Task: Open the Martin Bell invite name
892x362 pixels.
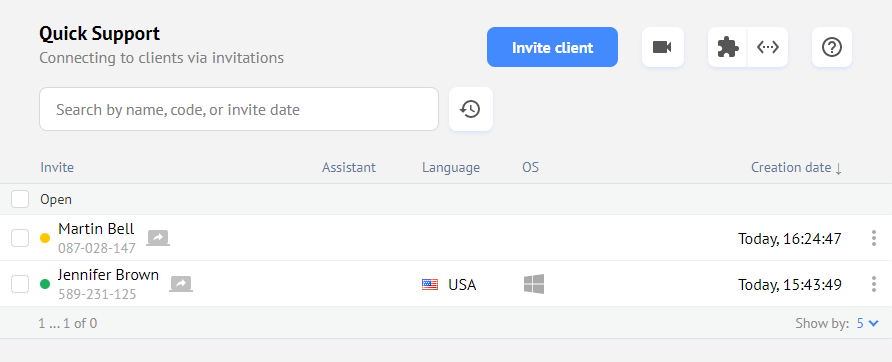Action: [96, 229]
